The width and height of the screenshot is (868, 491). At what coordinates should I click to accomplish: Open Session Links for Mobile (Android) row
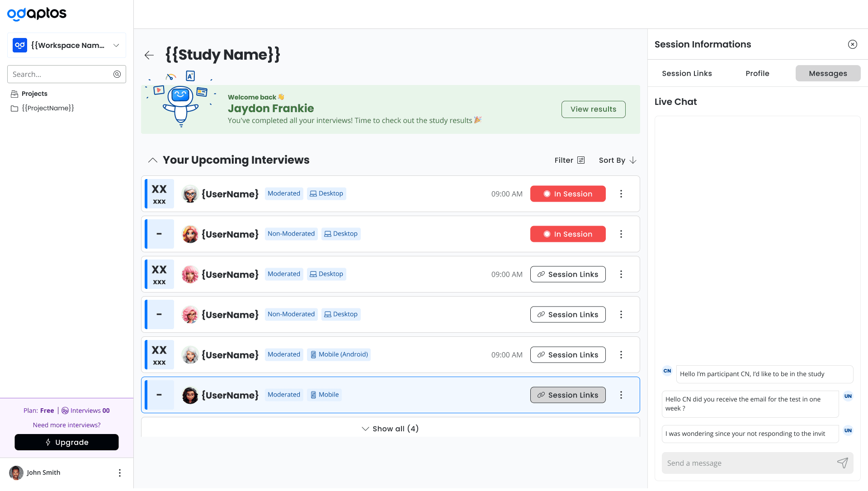(568, 355)
